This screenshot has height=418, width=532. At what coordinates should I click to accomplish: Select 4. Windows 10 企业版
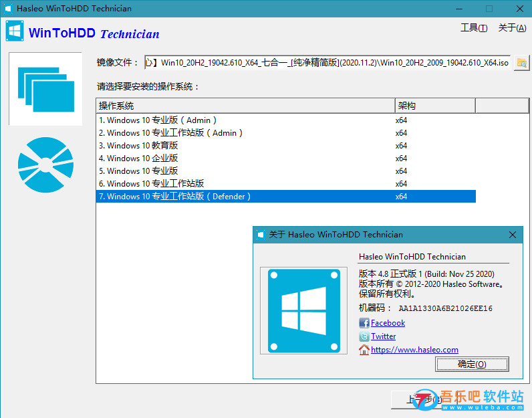(x=285, y=159)
